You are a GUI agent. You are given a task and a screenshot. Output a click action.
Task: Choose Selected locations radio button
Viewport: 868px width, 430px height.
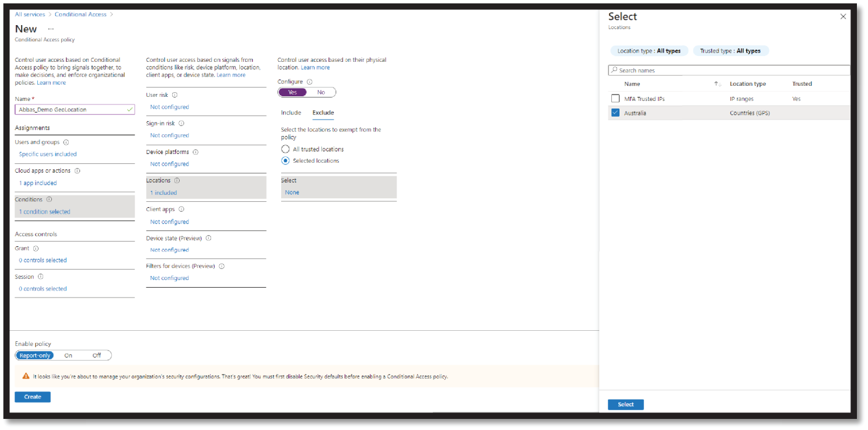pos(285,161)
